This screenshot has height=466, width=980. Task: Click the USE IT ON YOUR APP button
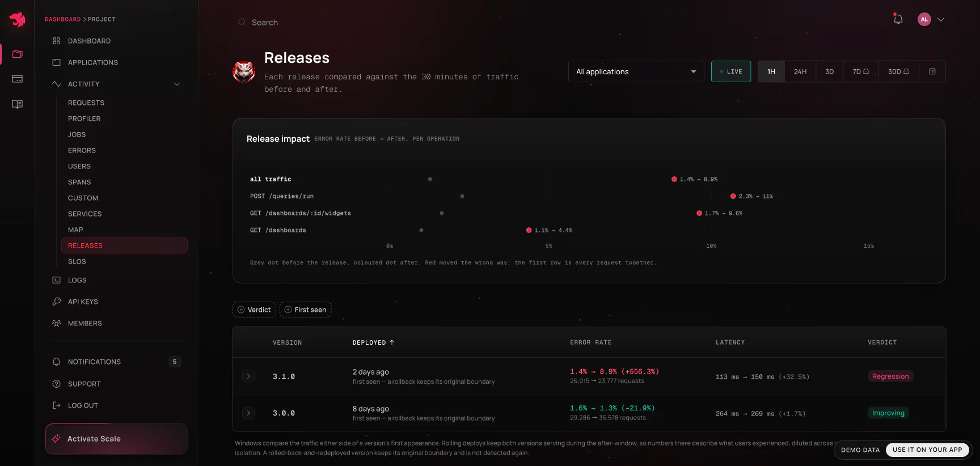coord(927,450)
